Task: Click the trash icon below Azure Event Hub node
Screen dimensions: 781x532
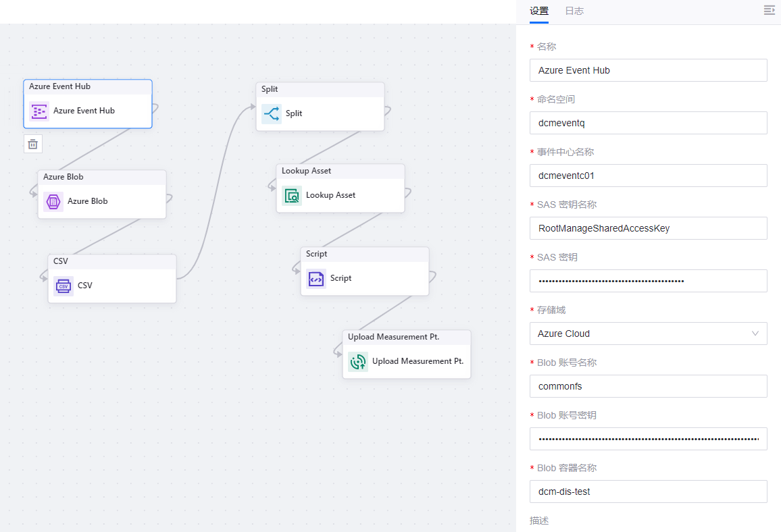Action: [x=32, y=144]
